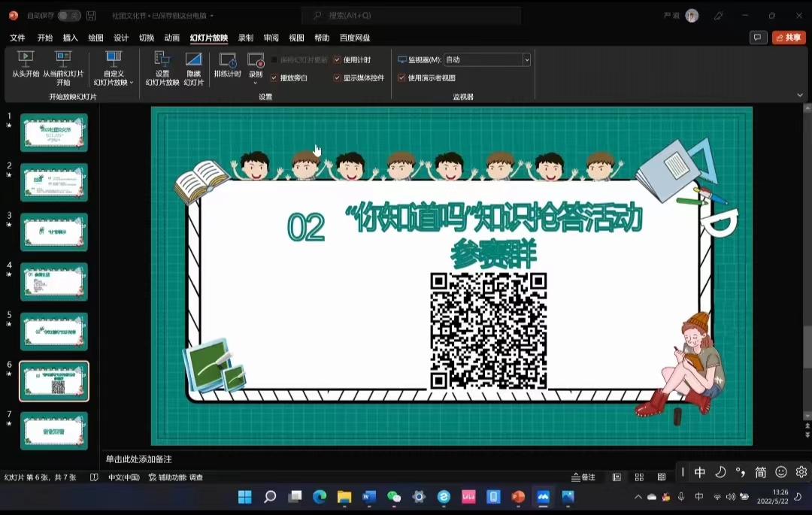Start from current slide (从当前幻灯片开始)
Viewport: 812px width, 515px height.
[63, 68]
